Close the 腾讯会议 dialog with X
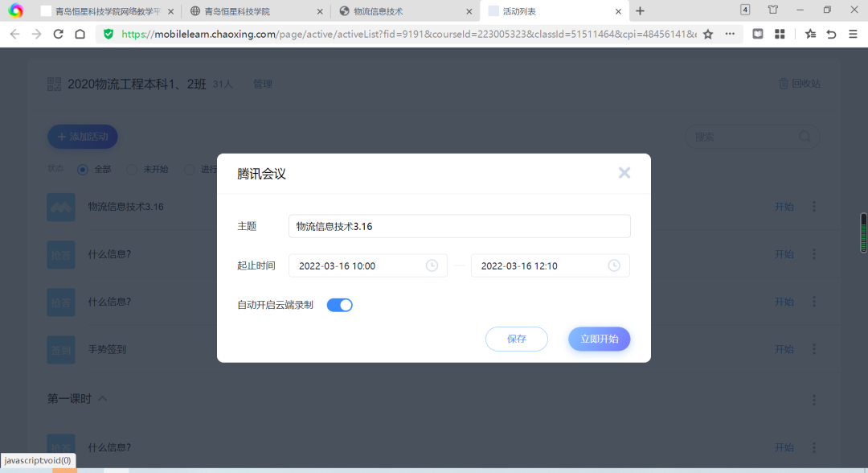 click(624, 173)
